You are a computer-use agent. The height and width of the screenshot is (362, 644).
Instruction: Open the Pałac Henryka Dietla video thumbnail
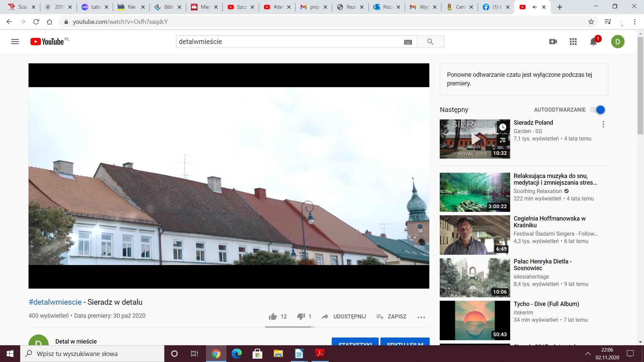475,278
